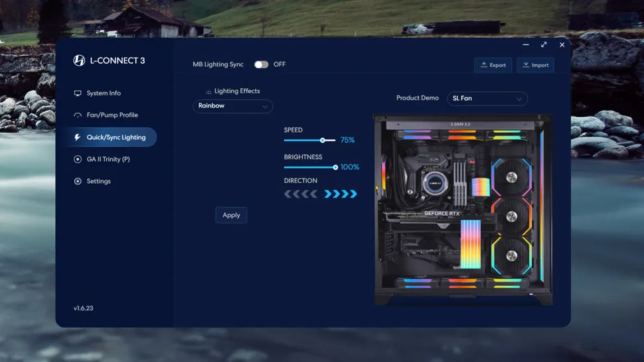Screen dimensions: 644x362
Task: Click the Settings gear icon
Action: point(78,181)
